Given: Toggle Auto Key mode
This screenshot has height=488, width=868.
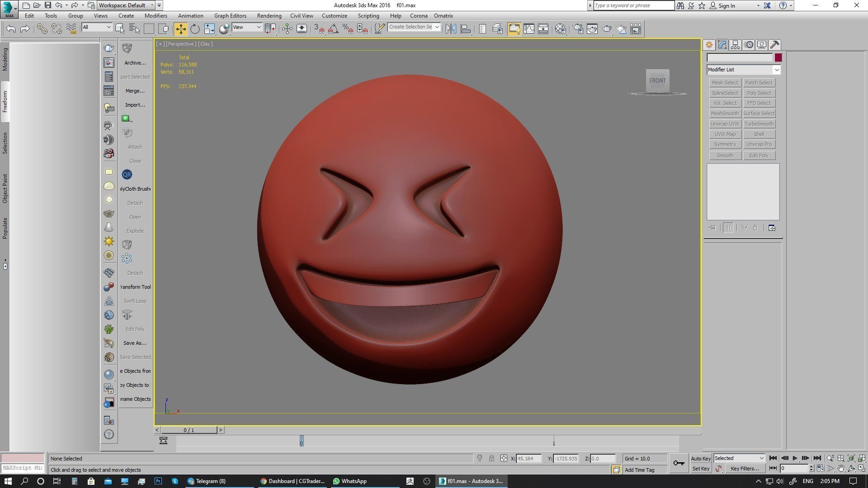Looking at the screenshot, I should click(x=701, y=459).
